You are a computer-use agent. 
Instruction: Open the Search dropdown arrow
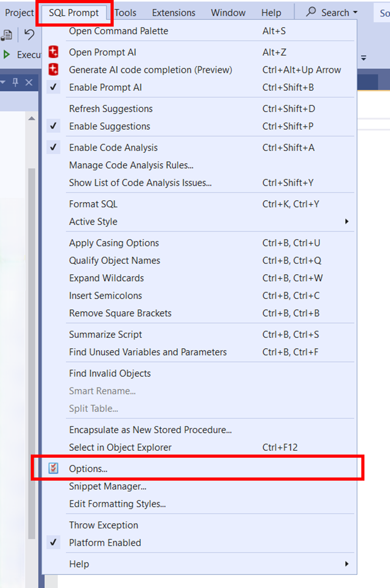click(356, 13)
